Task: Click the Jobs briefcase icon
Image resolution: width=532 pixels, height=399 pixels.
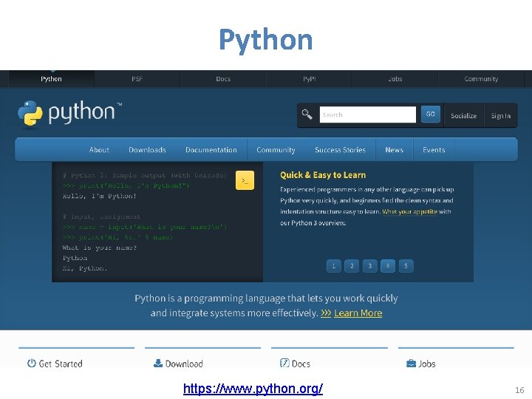Action: 411,364
